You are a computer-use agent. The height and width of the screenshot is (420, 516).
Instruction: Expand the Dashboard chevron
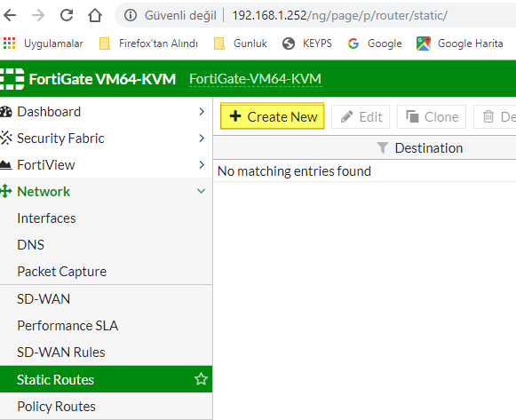[202, 112]
